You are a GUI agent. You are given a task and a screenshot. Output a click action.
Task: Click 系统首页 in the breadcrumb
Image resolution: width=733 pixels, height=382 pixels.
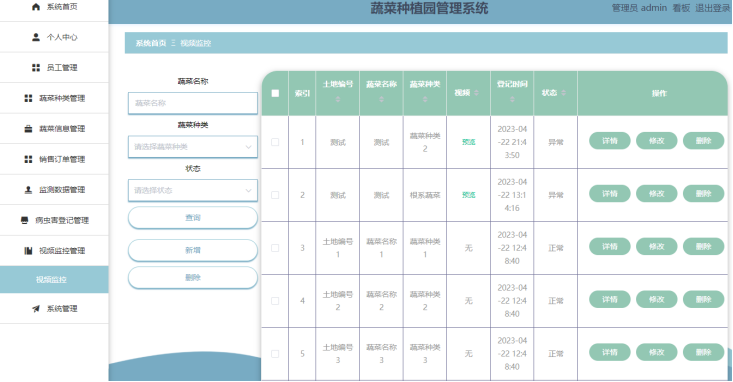(x=151, y=43)
